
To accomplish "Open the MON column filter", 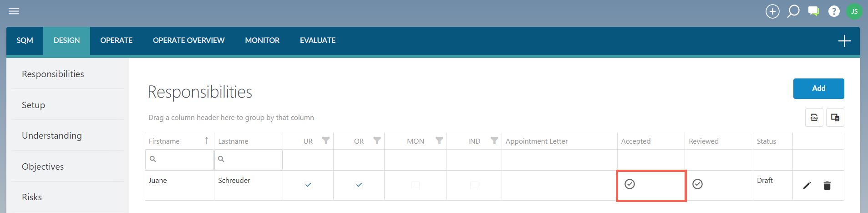I will pyautogui.click(x=439, y=140).
